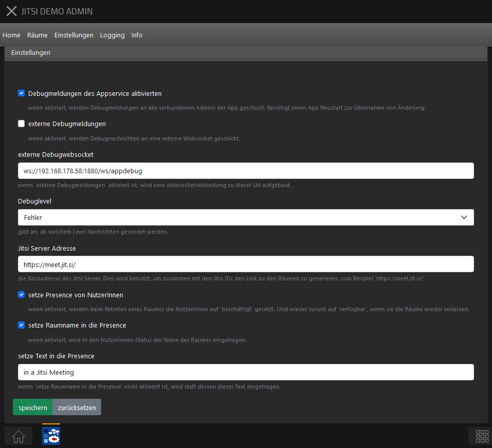The width and height of the screenshot is (492, 448).
Task: Toggle setze Raumname in die Presence
Action: 22,325
